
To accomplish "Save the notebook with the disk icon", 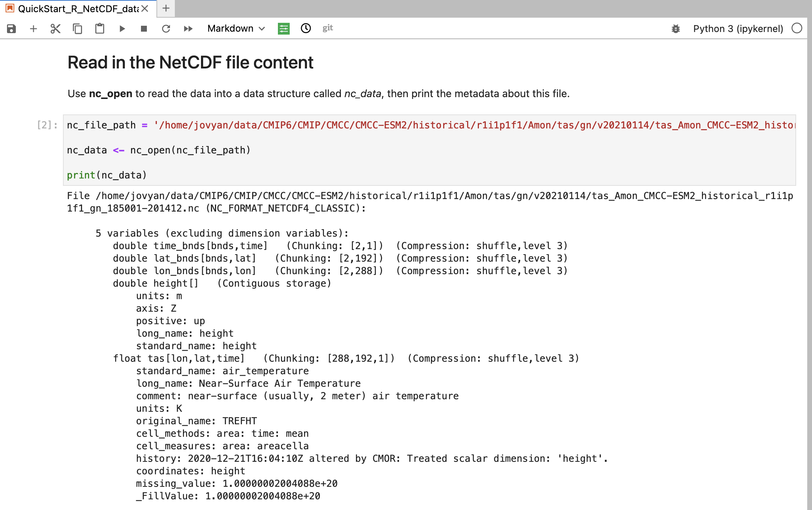I will pyautogui.click(x=11, y=28).
